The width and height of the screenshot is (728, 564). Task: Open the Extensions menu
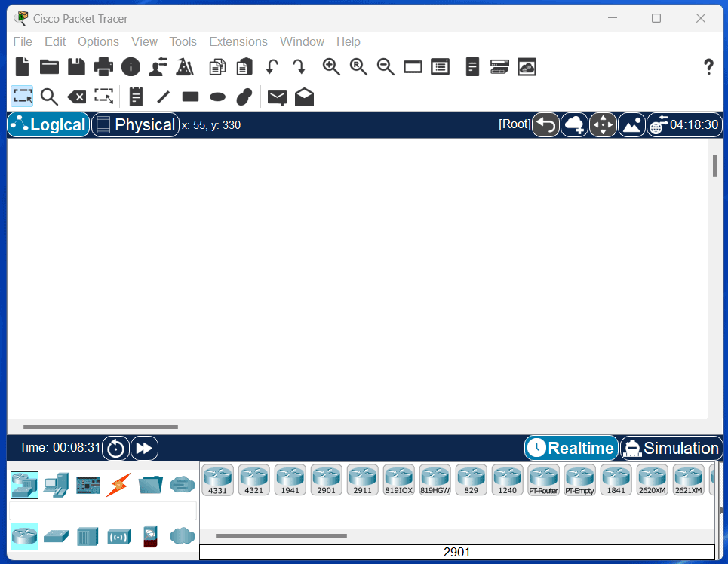pyautogui.click(x=238, y=41)
